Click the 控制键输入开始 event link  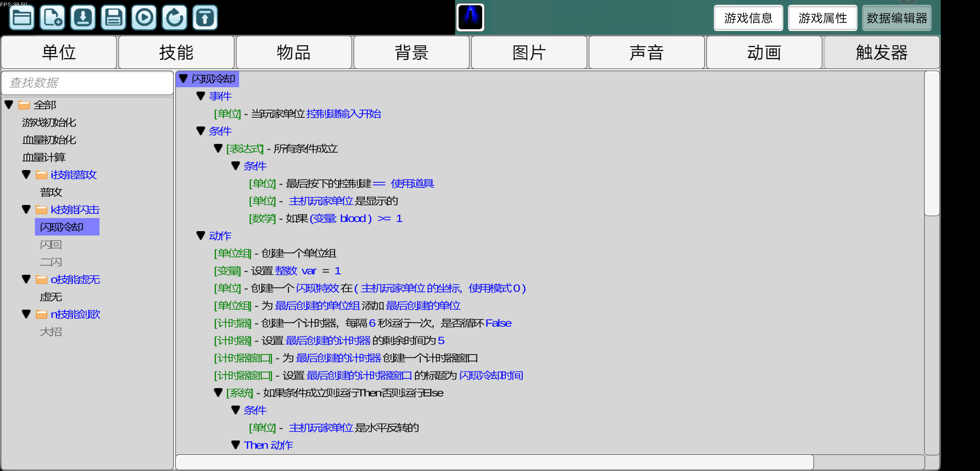tap(344, 114)
